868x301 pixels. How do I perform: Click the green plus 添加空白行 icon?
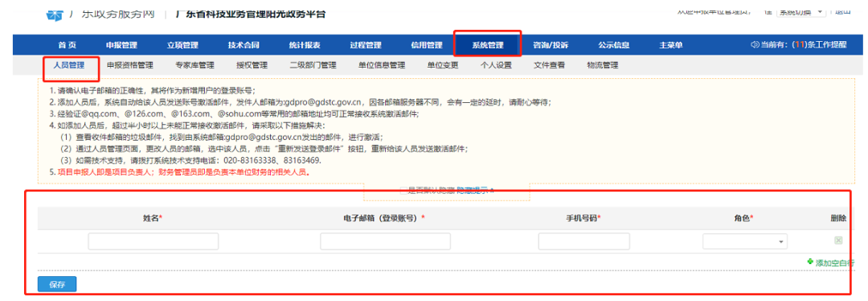tap(810, 261)
